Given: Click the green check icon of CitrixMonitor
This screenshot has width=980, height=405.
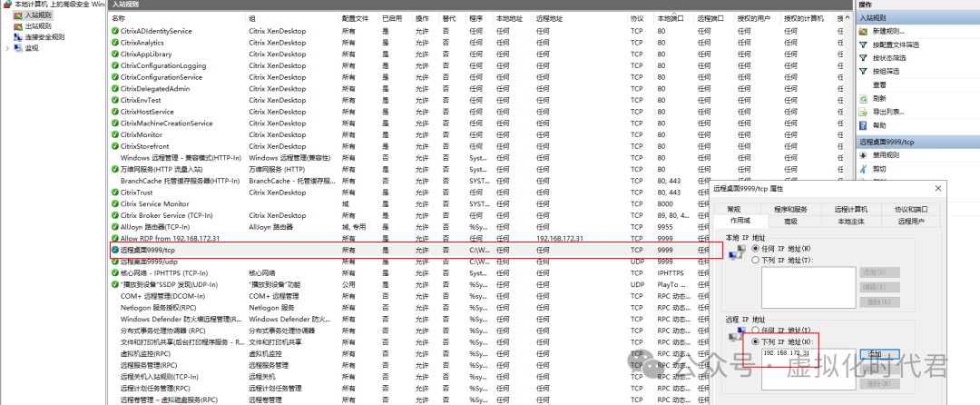Looking at the screenshot, I should coord(115,135).
